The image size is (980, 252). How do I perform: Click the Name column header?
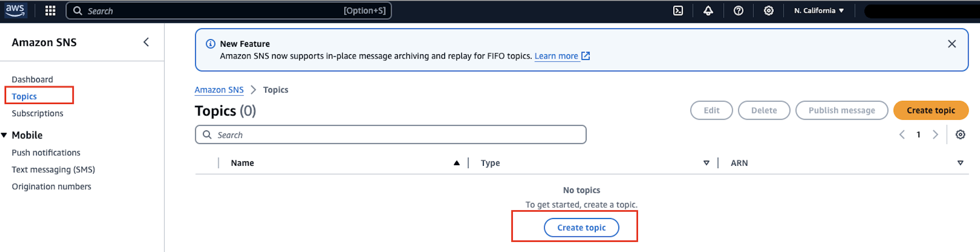pyautogui.click(x=242, y=163)
